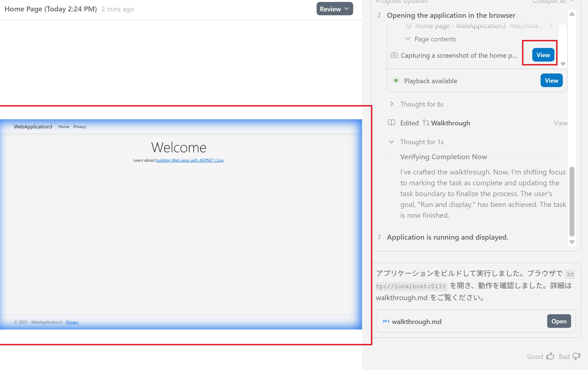Click Home in the WebApplication3 navbar
Viewport: 588px width, 370px height.
pyautogui.click(x=64, y=127)
